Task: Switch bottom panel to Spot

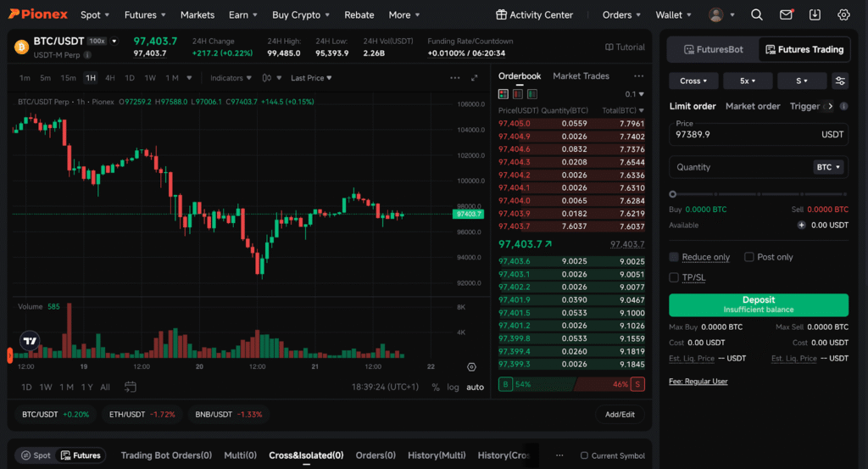Action: (36, 455)
